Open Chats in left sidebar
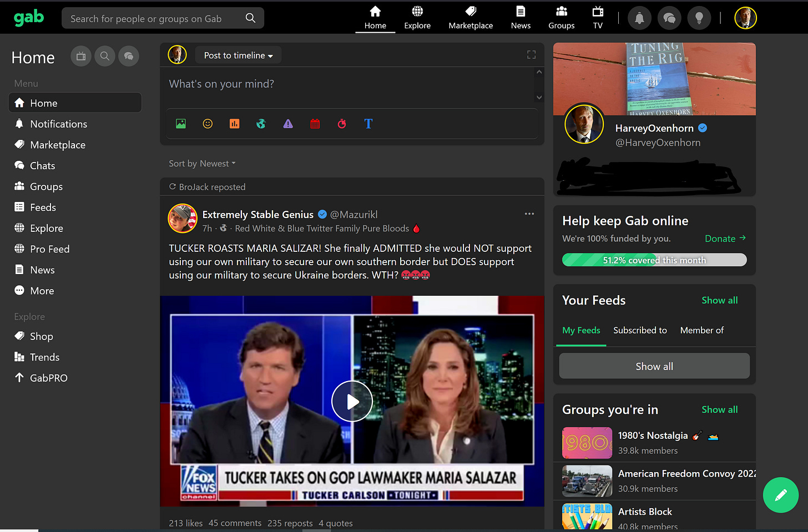This screenshot has height=532, width=808. point(75,165)
